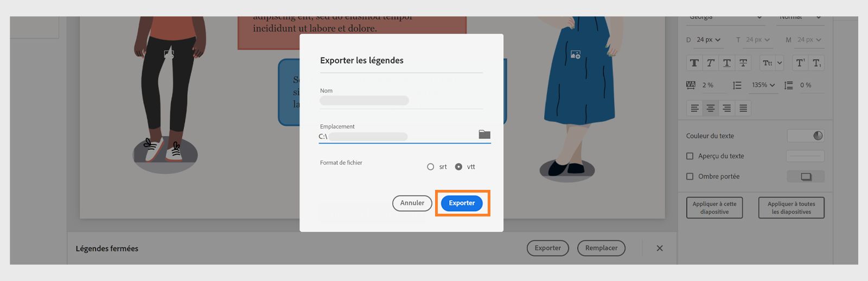Apply bold text formatting
Viewport: 868px width, 281px height.
point(694,63)
